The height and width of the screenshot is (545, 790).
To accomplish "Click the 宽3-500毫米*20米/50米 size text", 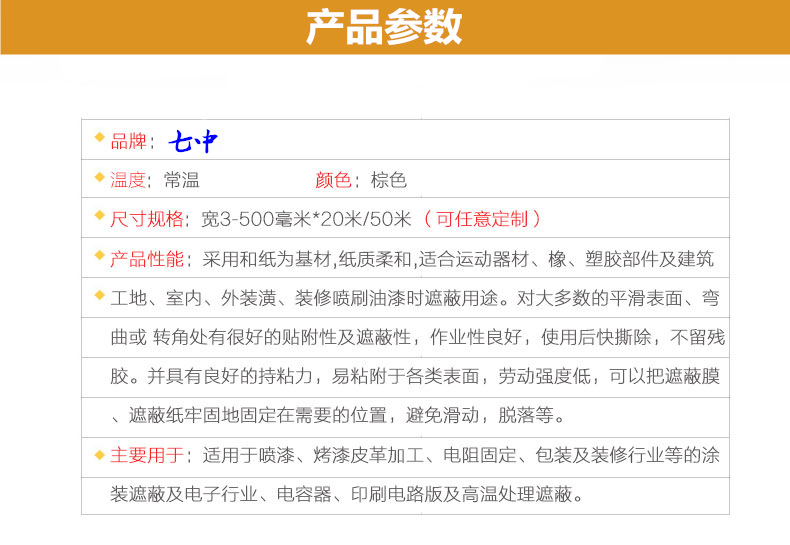I will coord(306,219).
